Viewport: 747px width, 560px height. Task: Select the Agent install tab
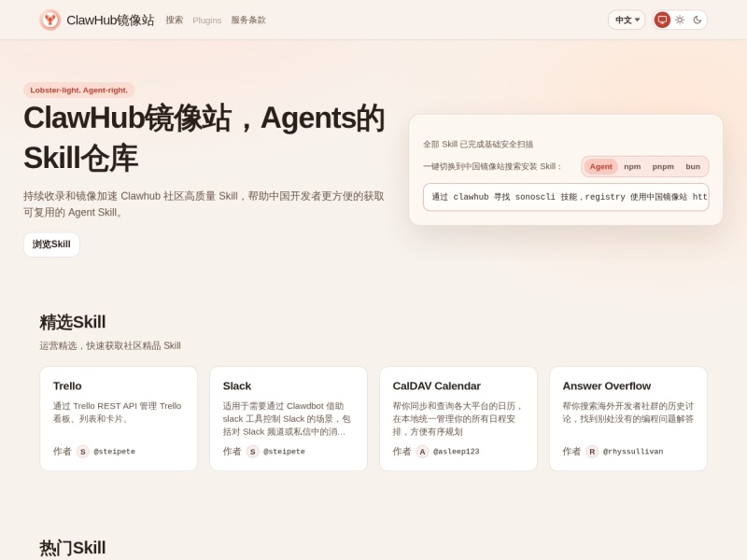click(x=600, y=167)
